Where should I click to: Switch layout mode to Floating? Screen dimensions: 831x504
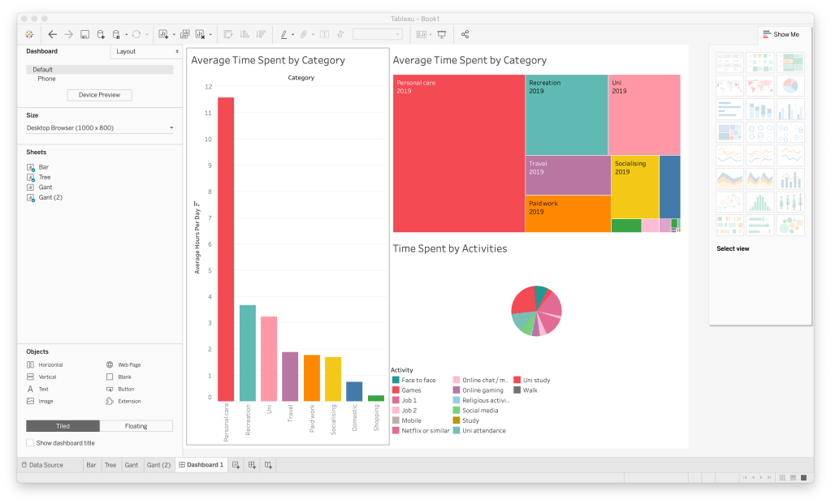click(x=136, y=426)
